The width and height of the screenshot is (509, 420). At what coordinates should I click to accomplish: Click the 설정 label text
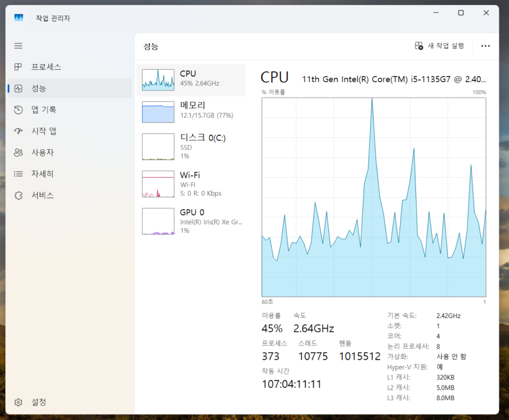point(39,402)
